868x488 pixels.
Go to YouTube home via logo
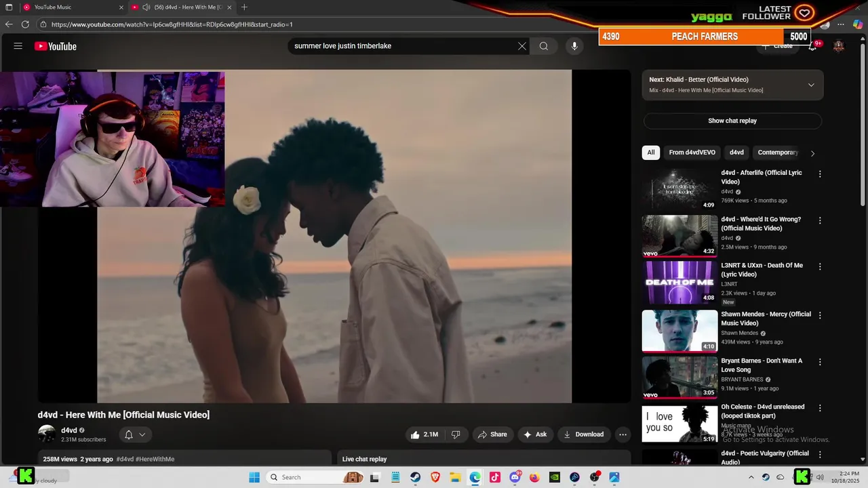click(56, 46)
